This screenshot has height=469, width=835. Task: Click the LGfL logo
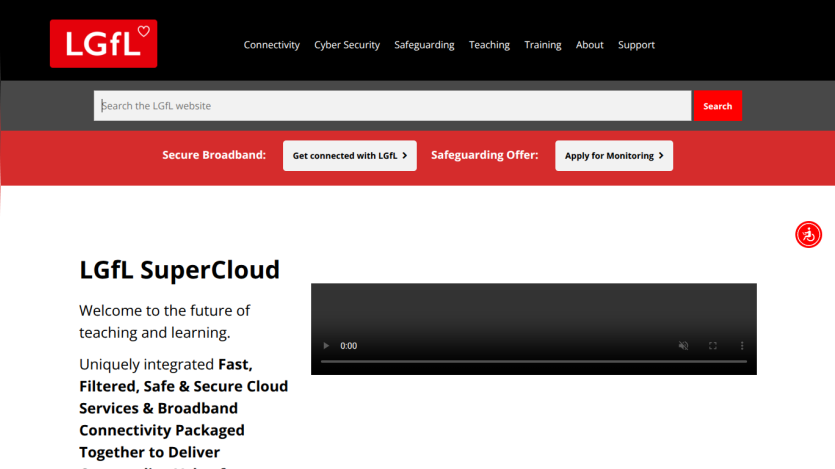[x=103, y=44]
